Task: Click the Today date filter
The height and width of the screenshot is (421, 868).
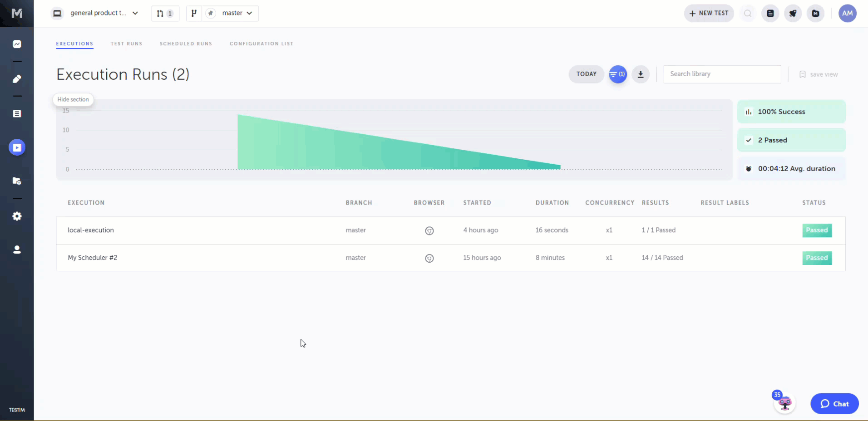Action: [586, 74]
